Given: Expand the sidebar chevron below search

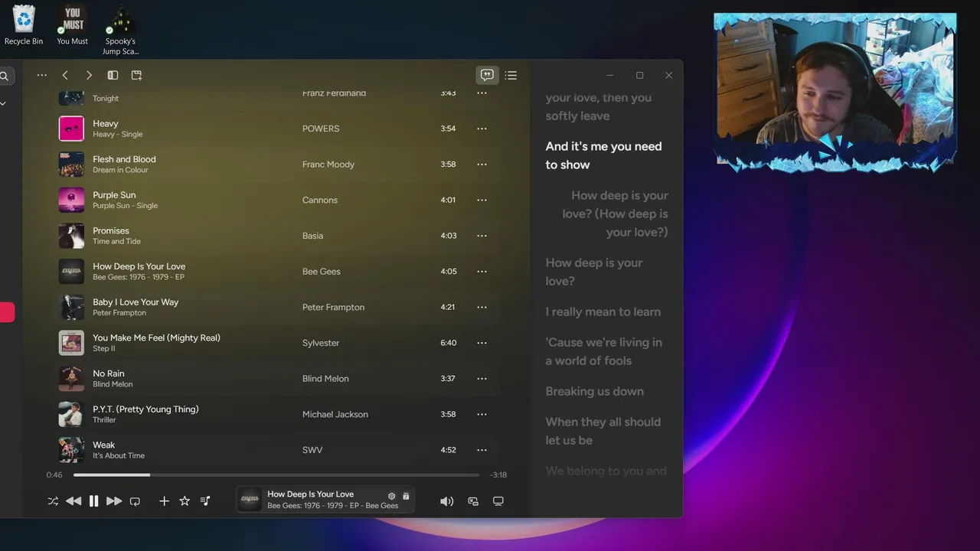Looking at the screenshot, I should click(3, 103).
